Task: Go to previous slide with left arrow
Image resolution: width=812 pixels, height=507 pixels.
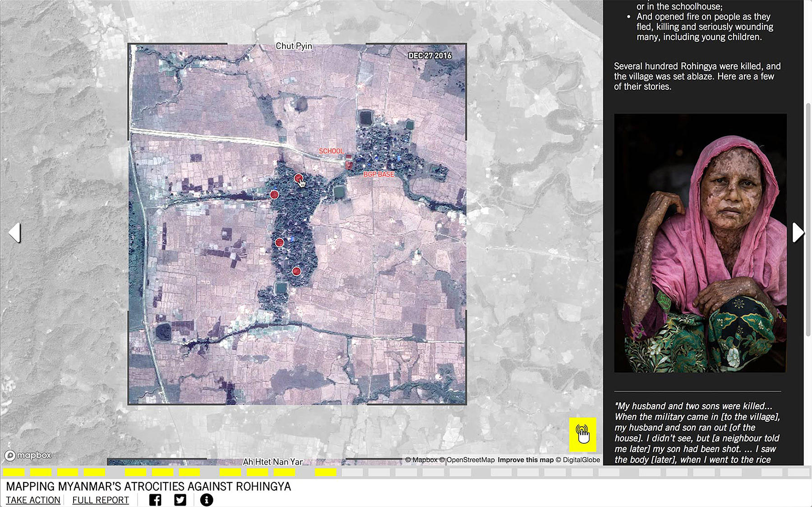Action: point(14,233)
